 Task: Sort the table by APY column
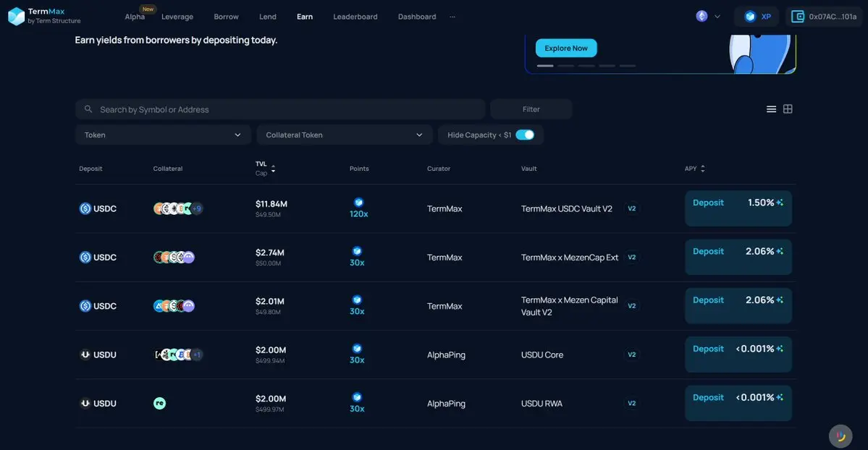click(x=702, y=169)
